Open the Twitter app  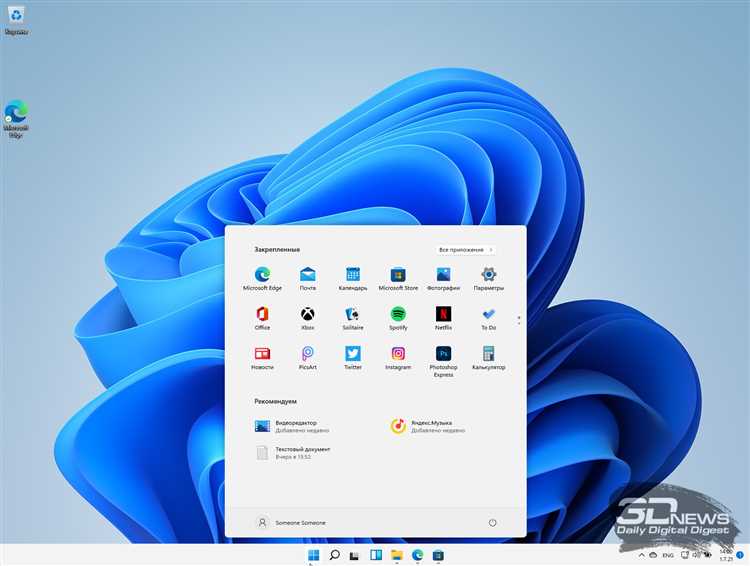click(x=353, y=358)
